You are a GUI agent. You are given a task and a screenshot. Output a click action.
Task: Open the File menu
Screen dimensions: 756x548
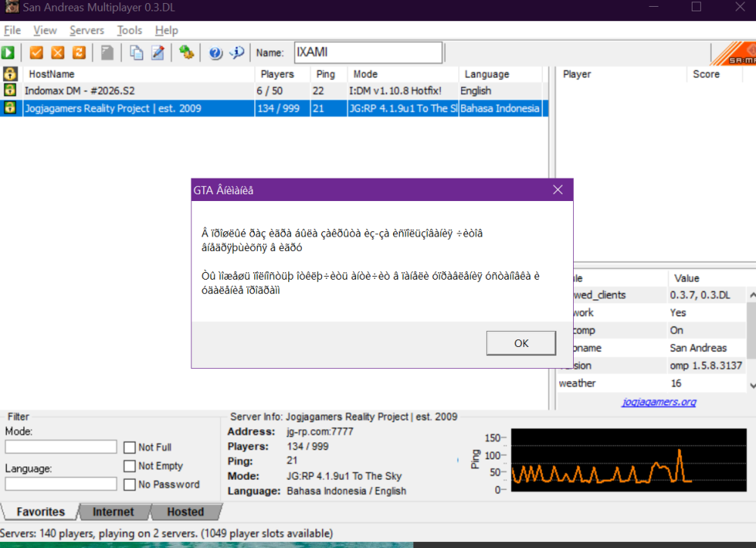12,30
